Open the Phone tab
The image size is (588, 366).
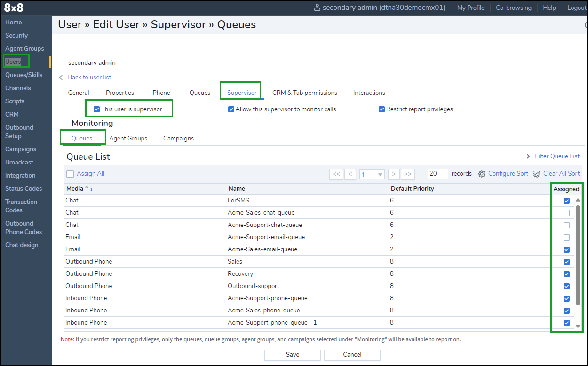coord(161,93)
